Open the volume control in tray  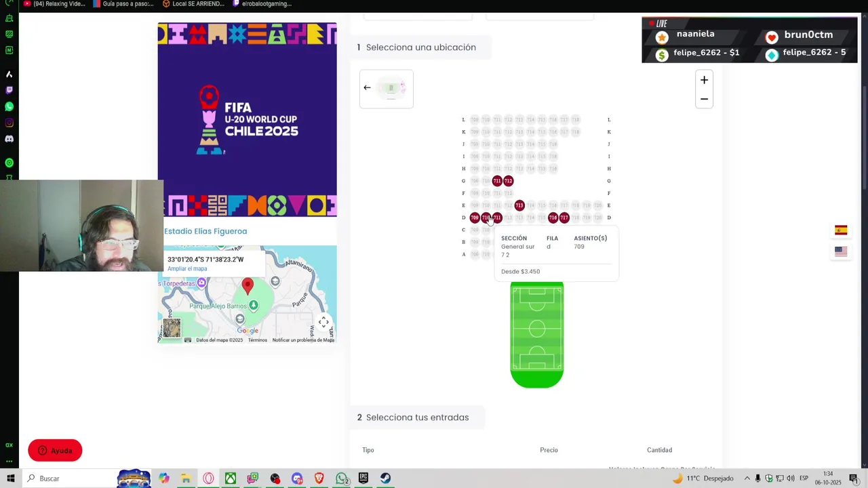coord(790,479)
